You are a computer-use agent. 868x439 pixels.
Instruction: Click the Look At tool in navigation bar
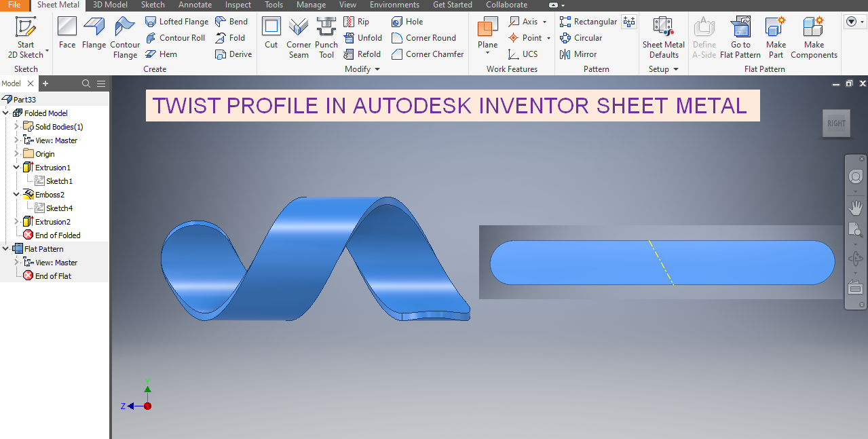(x=855, y=288)
